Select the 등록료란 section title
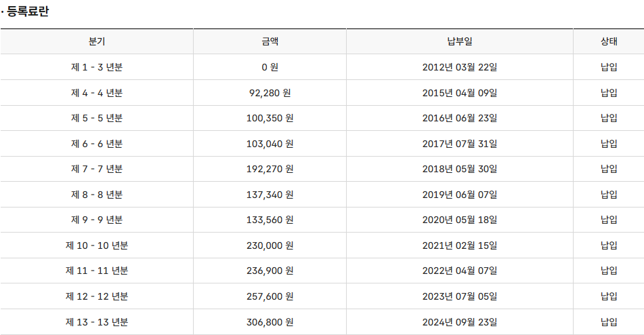 pos(28,11)
